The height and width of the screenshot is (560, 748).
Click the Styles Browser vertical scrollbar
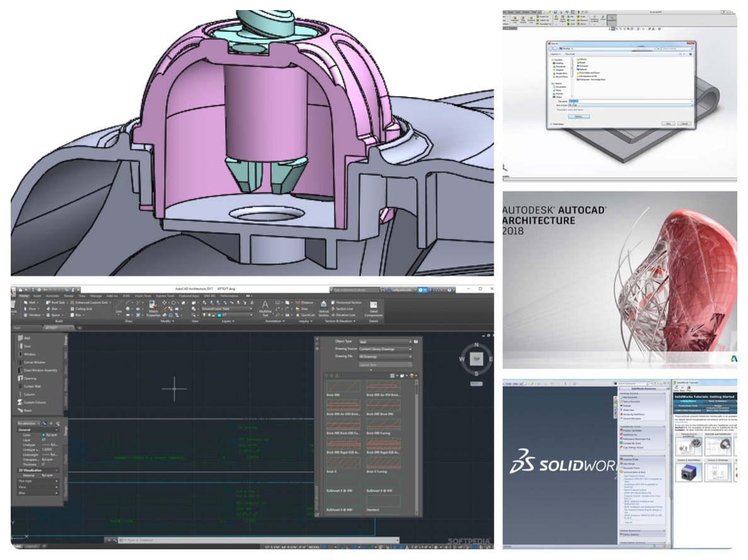416,448
